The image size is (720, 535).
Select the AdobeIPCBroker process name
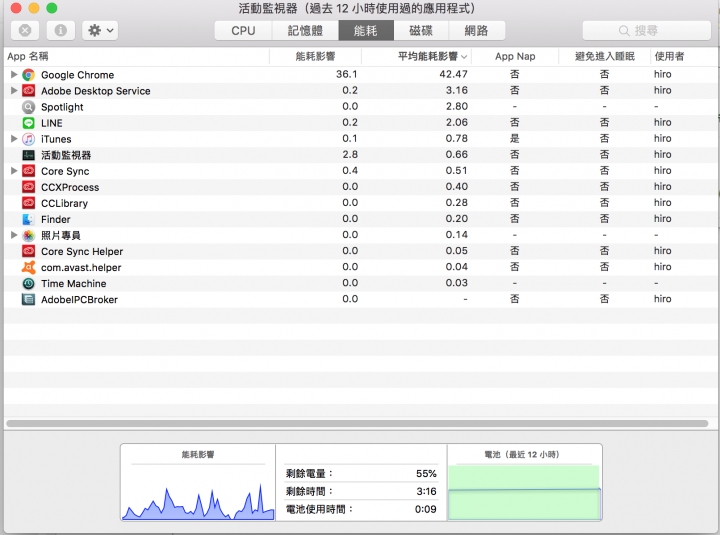(x=79, y=299)
